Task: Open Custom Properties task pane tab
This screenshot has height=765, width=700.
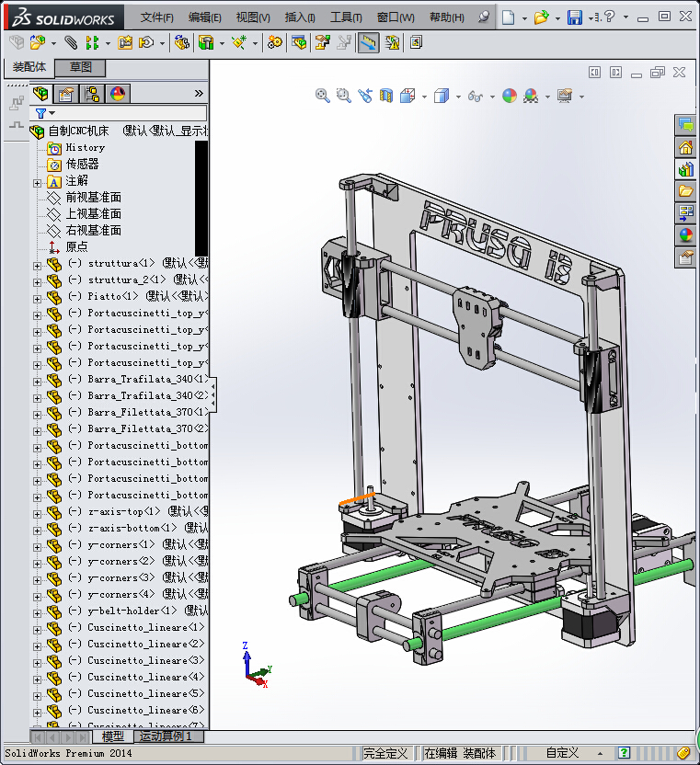Action: pos(685,257)
